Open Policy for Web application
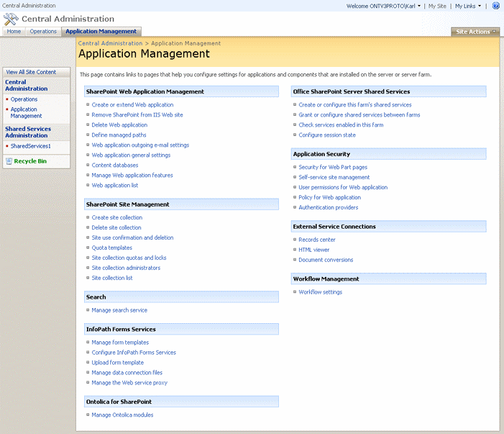504x434 pixels. tap(330, 197)
